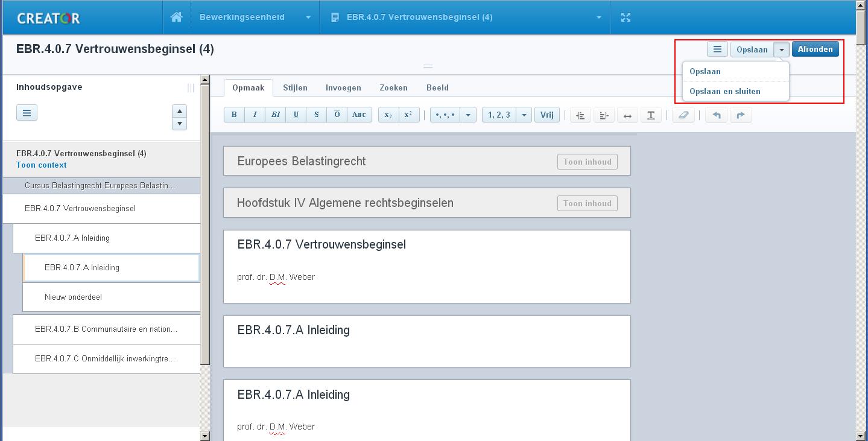Apply bold formatting
The image size is (868, 441).
pos(234,115)
